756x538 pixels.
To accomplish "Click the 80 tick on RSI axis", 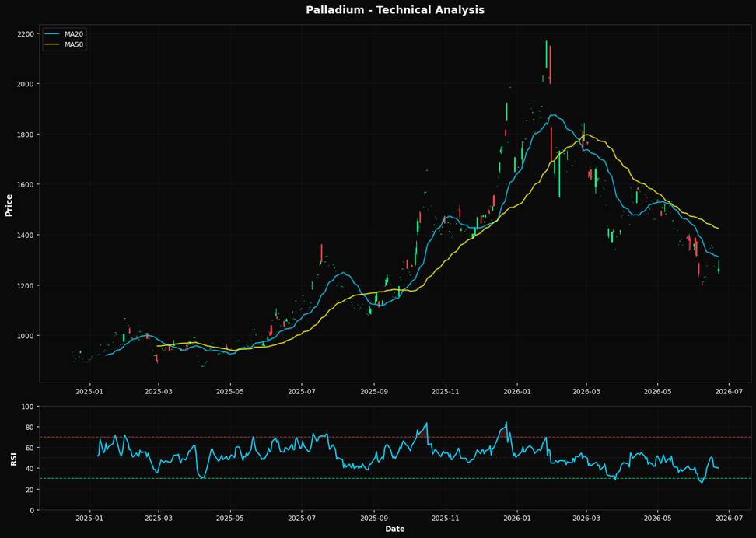I will click(x=30, y=428).
